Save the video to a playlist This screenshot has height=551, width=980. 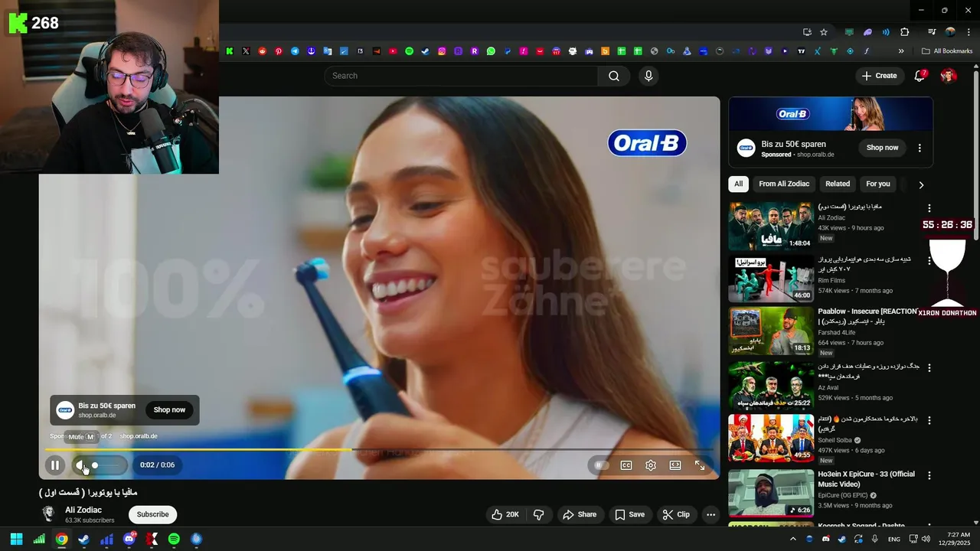coord(630,514)
